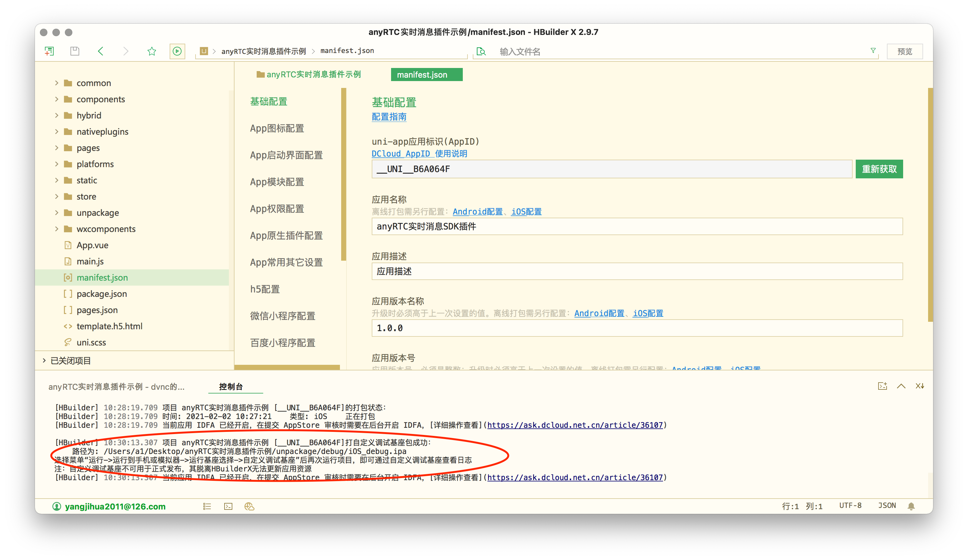
Task: Open the static folder row
Action: coord(132,180)
